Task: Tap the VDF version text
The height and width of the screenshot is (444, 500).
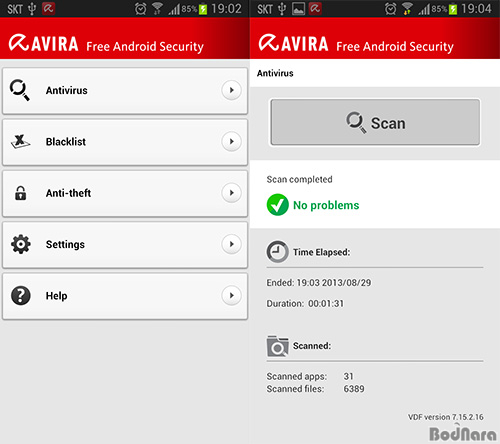Action: coord(446,417)
